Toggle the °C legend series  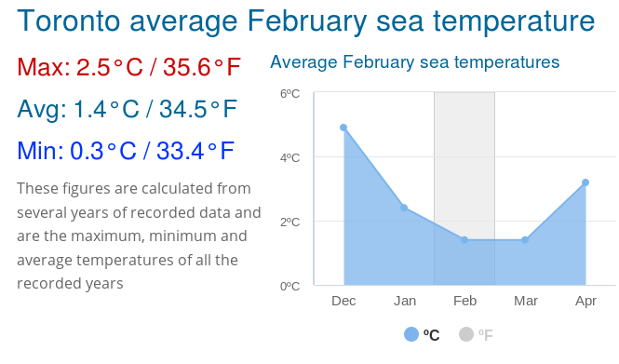pos(422,335)
